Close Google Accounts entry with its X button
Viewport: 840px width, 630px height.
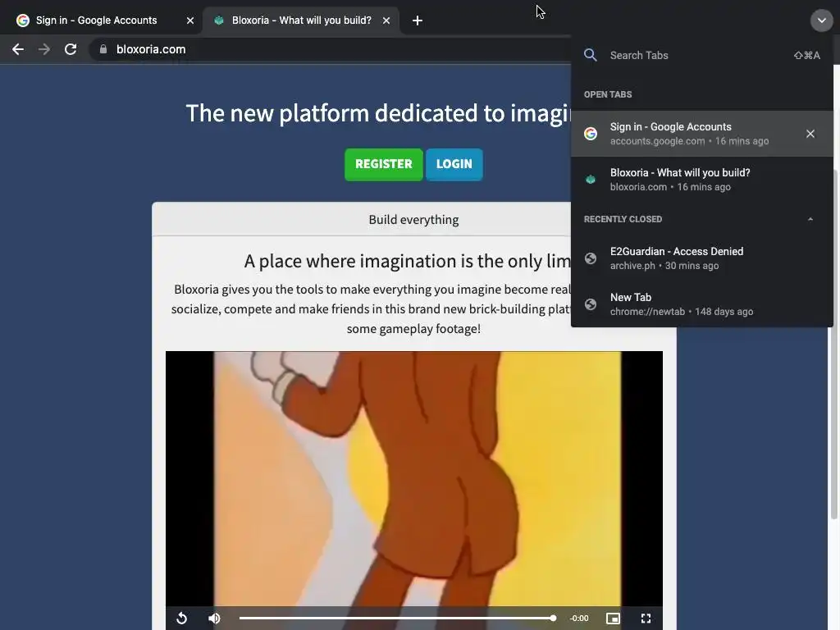click(810, 134)
